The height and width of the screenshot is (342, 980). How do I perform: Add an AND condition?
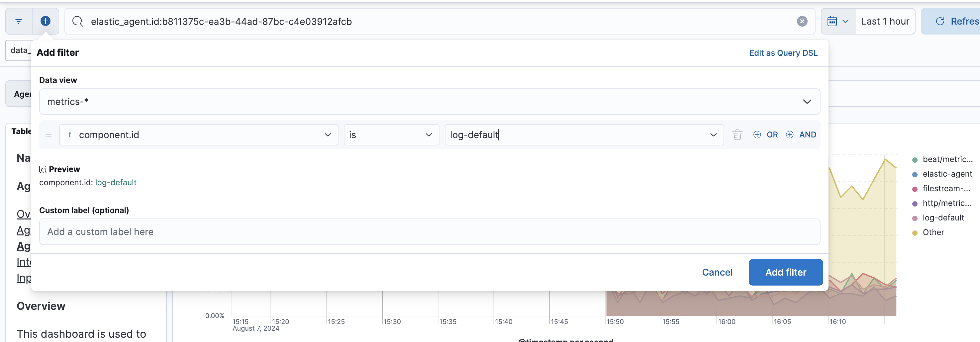[x=801, y=135]
